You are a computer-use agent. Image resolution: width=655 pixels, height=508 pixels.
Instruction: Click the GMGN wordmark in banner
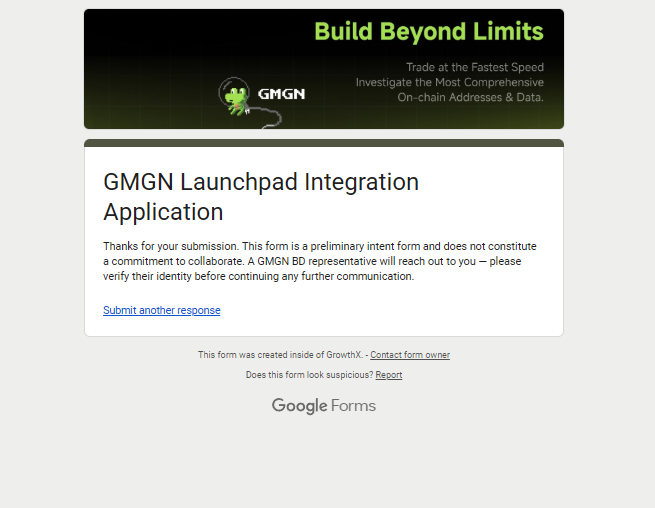pos(282,94)
